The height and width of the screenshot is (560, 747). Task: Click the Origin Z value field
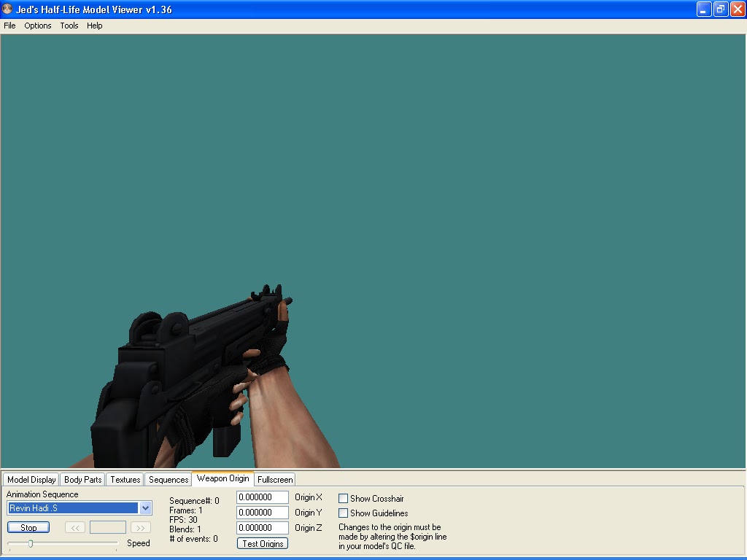point(263,528)
